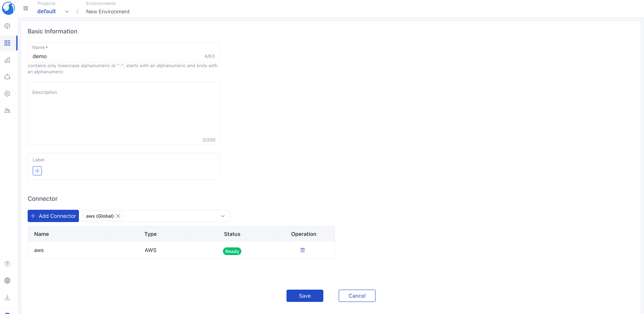Add a new label with plus icon
Screen dimensions: 644x314
37,171
